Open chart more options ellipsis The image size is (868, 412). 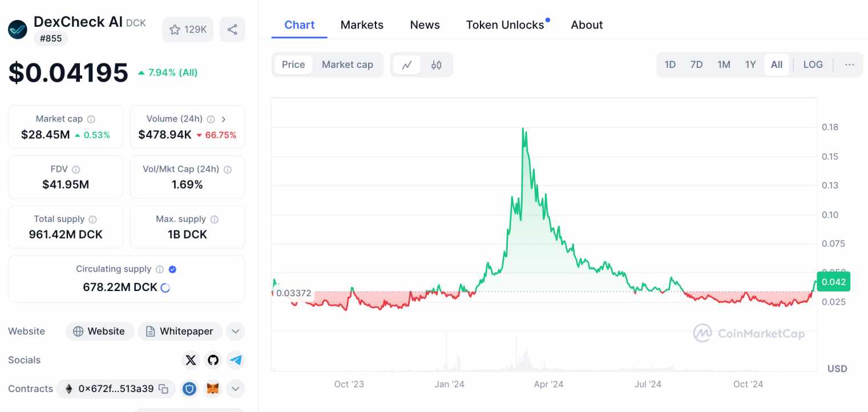point(850,64)
